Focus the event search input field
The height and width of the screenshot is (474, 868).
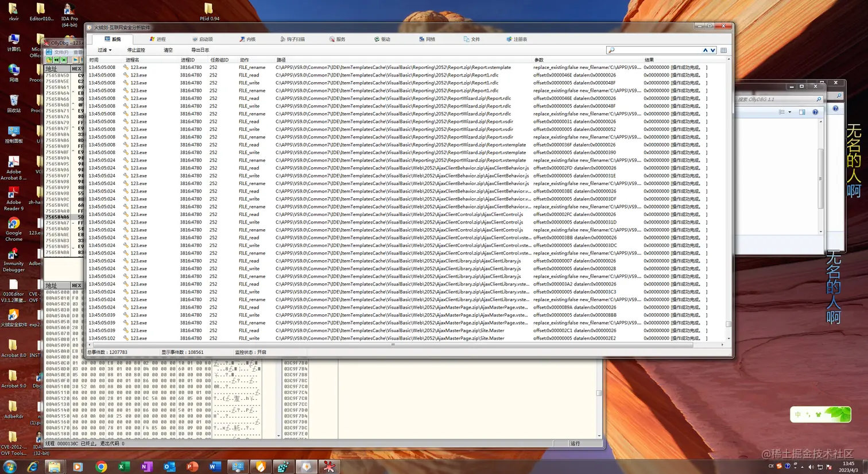(x=654, y=50)
